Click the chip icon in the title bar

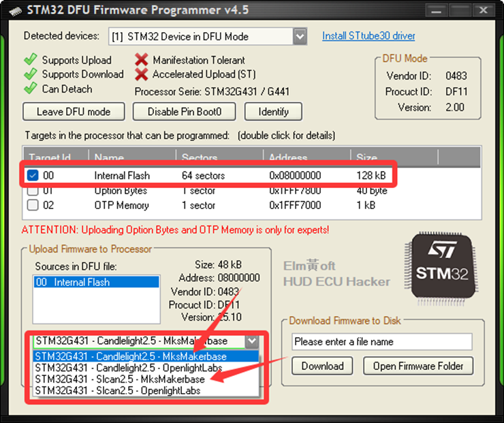coord(15,11)
